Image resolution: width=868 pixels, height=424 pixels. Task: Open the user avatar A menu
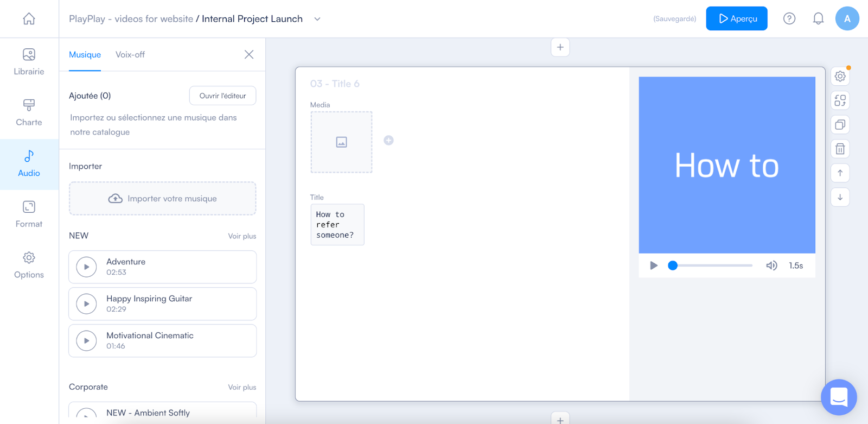[847, 18]
